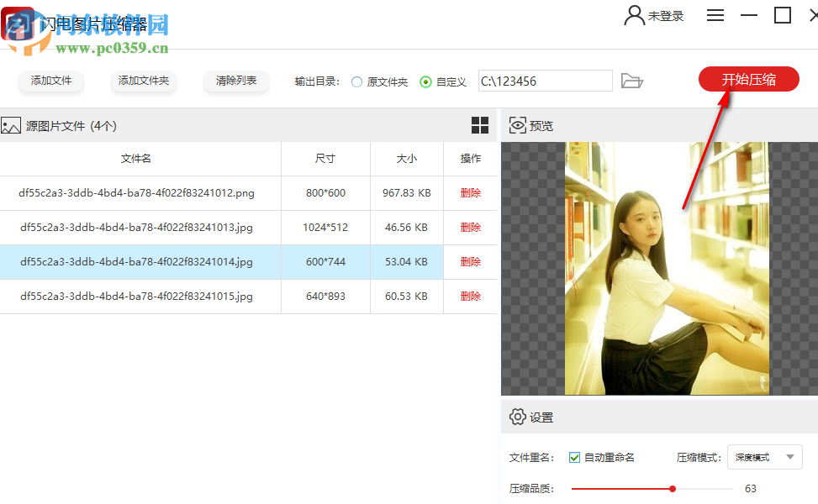Click the 尺寸 column header
This screenshot has width=818, height=504.
point(325,159)
